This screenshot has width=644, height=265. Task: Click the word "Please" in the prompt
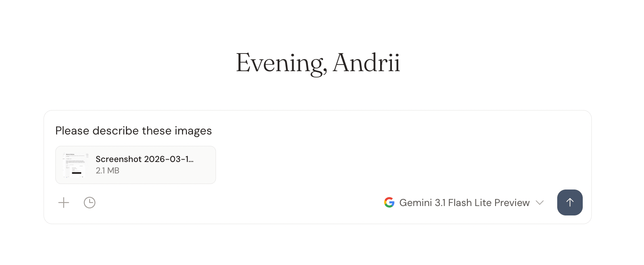(72, 131)
